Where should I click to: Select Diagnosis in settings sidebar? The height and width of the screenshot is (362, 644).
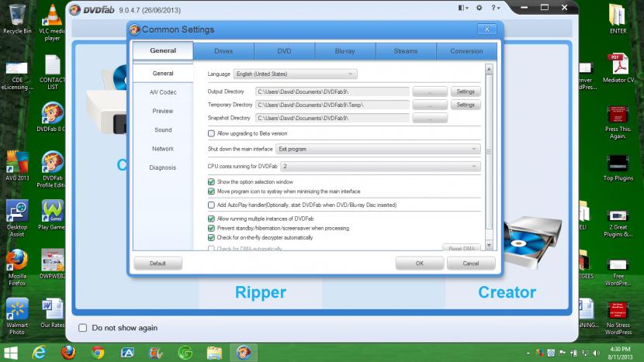(x=163, y=168)
